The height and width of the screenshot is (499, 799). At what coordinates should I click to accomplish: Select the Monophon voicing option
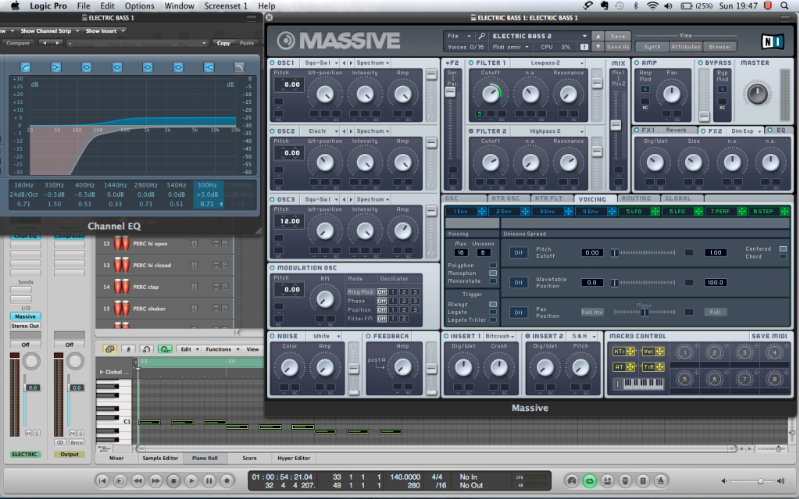coord(493,273)
